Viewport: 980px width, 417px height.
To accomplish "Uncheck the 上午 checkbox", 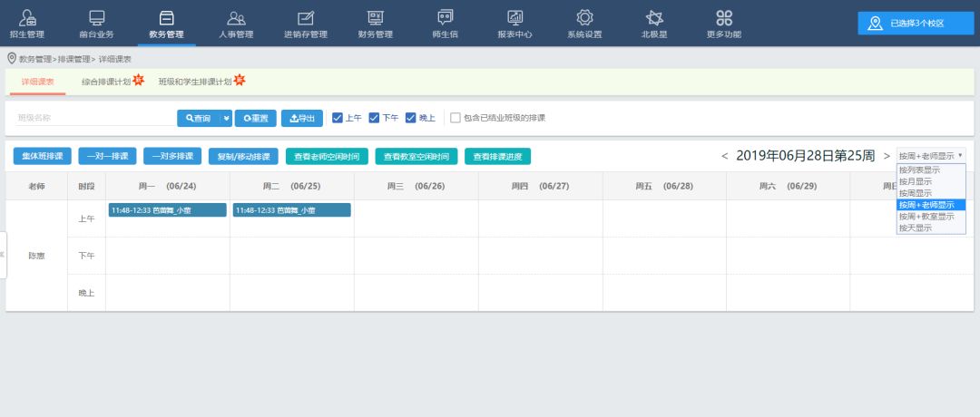I will (338, 118).
